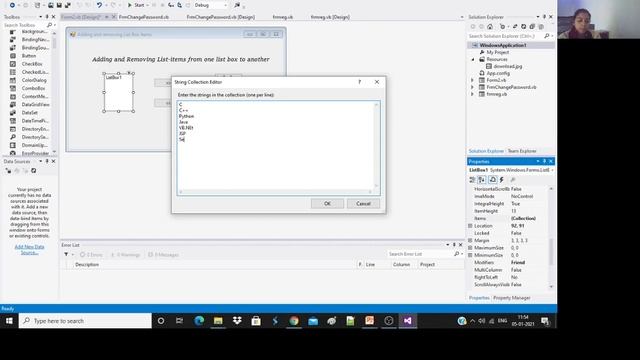
Task: Click Events lightning icon in Properties panel
Action: [502, 180]
